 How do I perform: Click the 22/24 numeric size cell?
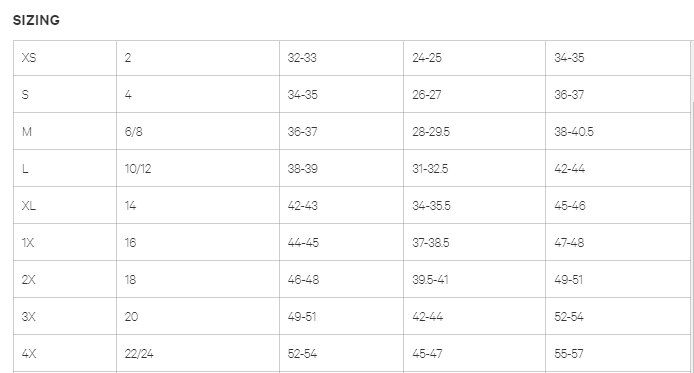pos(198,354)
